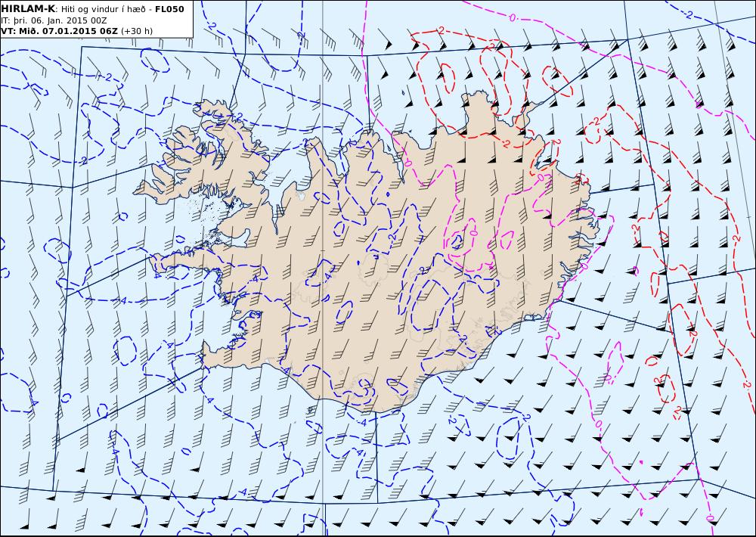Click the 'Hiti og vindur í hæð' caption
The image size is (756, 537).
pos(103,10)
